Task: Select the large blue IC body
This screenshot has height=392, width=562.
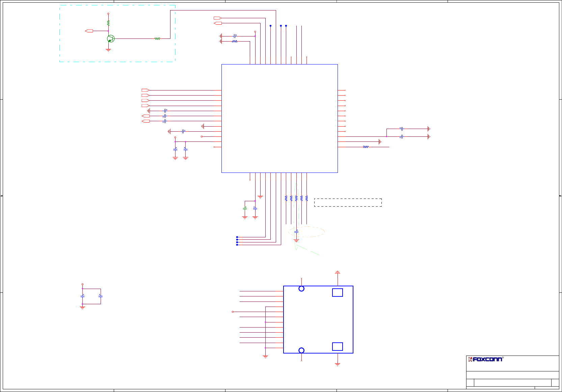Action: 279,119
